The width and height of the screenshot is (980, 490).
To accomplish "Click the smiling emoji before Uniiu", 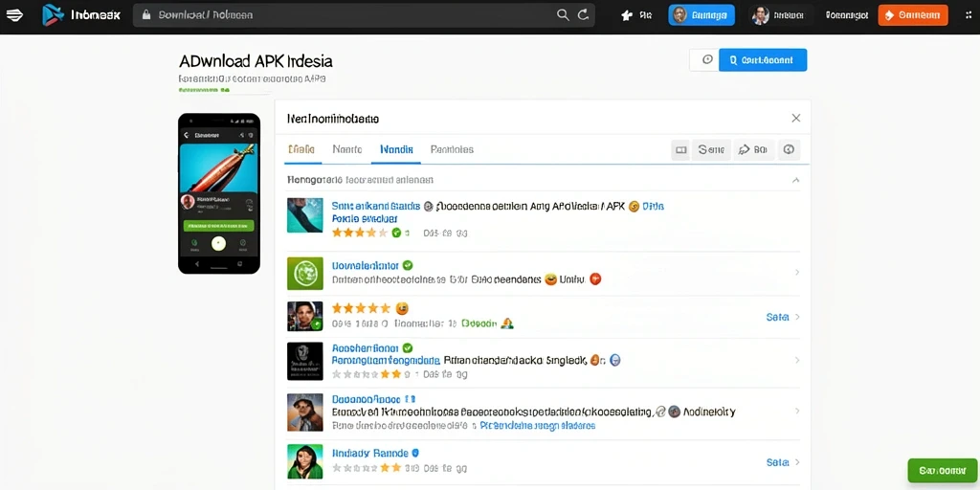I will 550,279.
